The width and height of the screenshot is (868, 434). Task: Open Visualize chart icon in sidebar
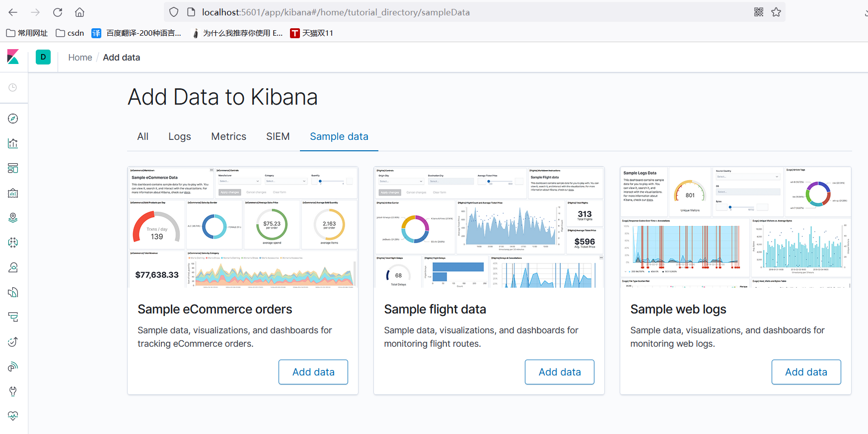[13, 143]
